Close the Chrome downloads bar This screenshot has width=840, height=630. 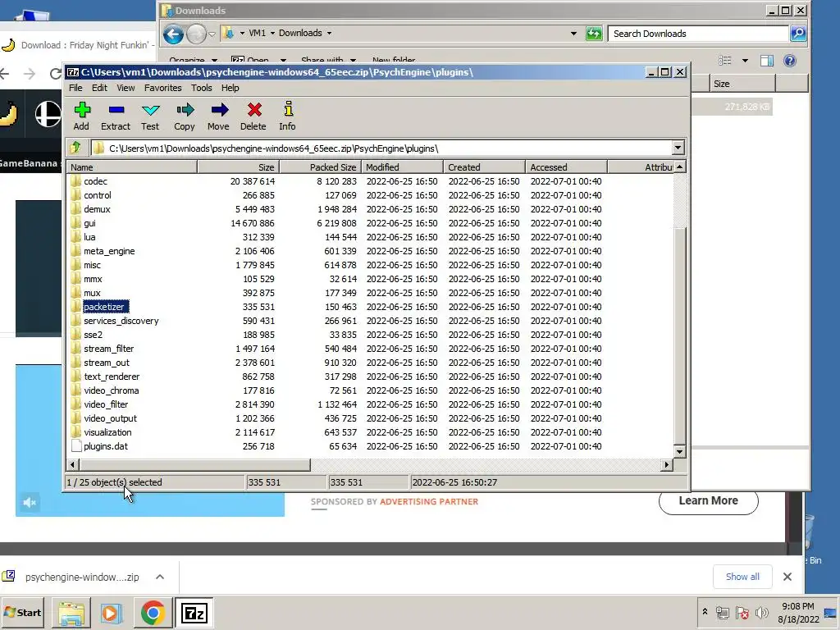click(787, 577)
